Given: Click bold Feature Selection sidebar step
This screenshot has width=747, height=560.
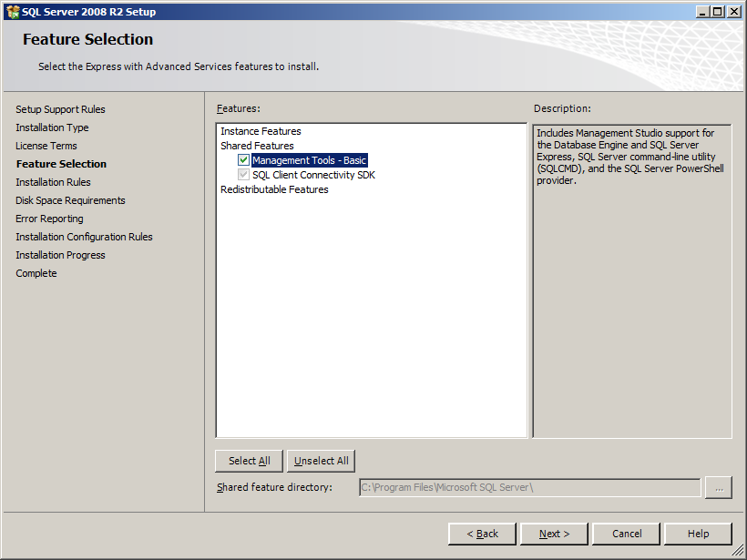Looking at the screenshot, I should coord(61,164).
